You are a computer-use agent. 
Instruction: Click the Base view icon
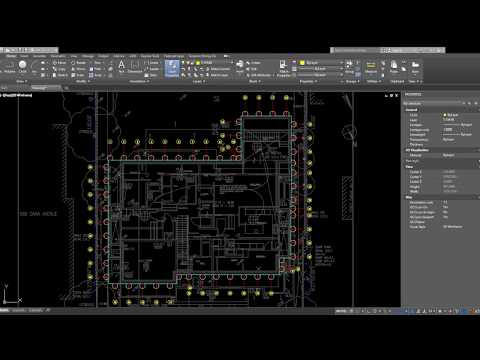coord(415,66)
